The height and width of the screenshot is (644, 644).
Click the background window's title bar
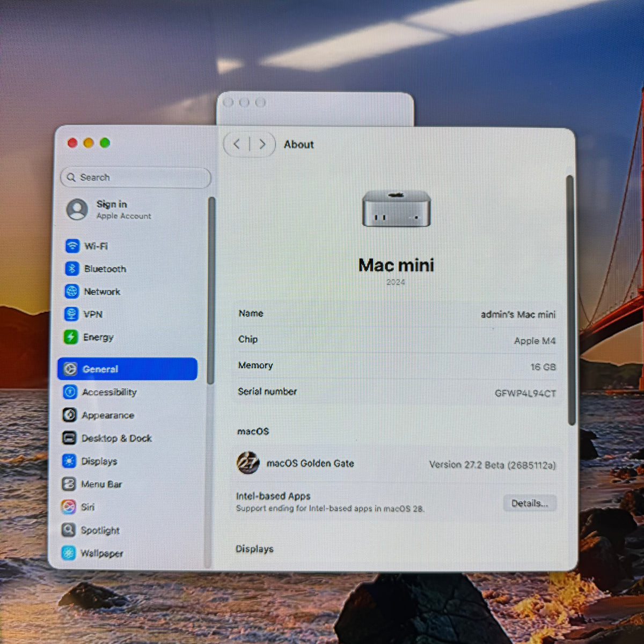[x=315, y=108]
